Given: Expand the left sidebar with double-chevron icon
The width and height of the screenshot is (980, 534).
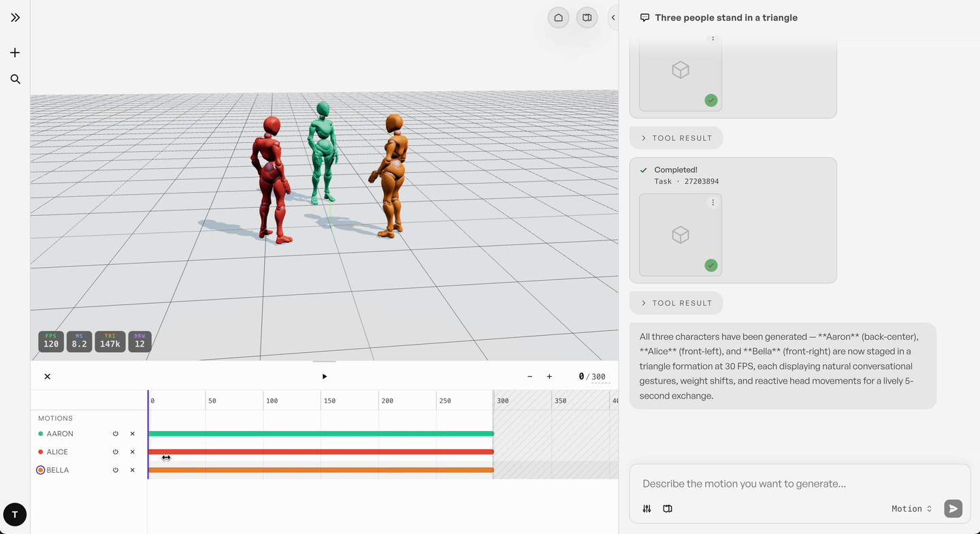Looking at the screenshot, I should point(15,18).
